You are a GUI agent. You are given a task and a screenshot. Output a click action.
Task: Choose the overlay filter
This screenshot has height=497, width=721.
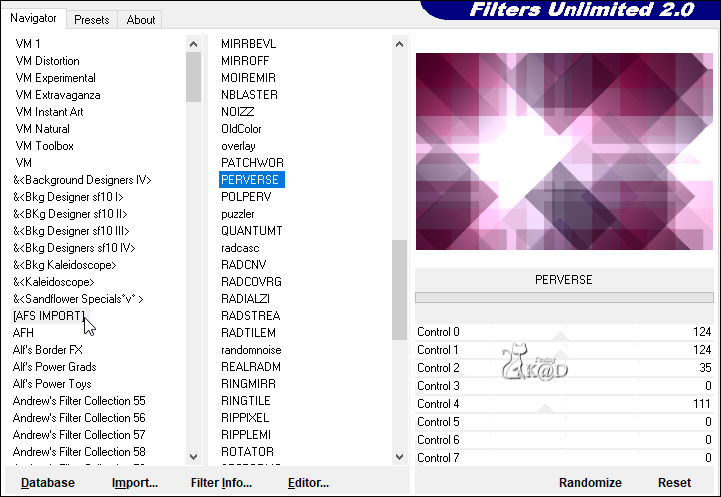238,146
